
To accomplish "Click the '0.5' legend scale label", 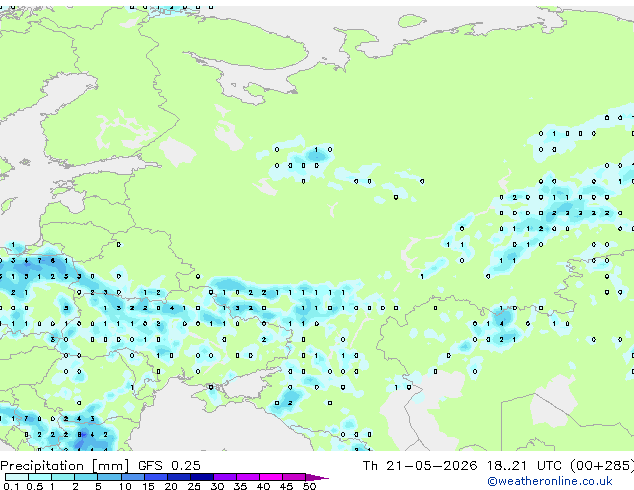I will click(x=34, y=486).
